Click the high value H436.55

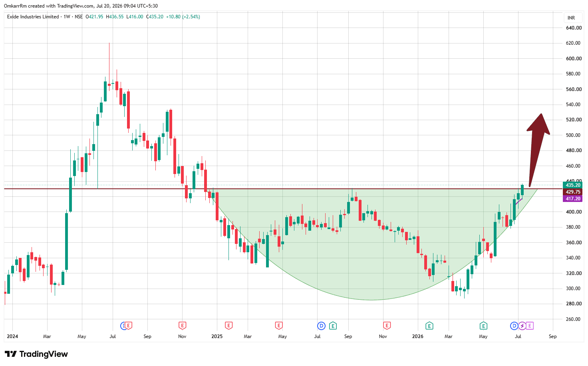(x=115, y=17)
